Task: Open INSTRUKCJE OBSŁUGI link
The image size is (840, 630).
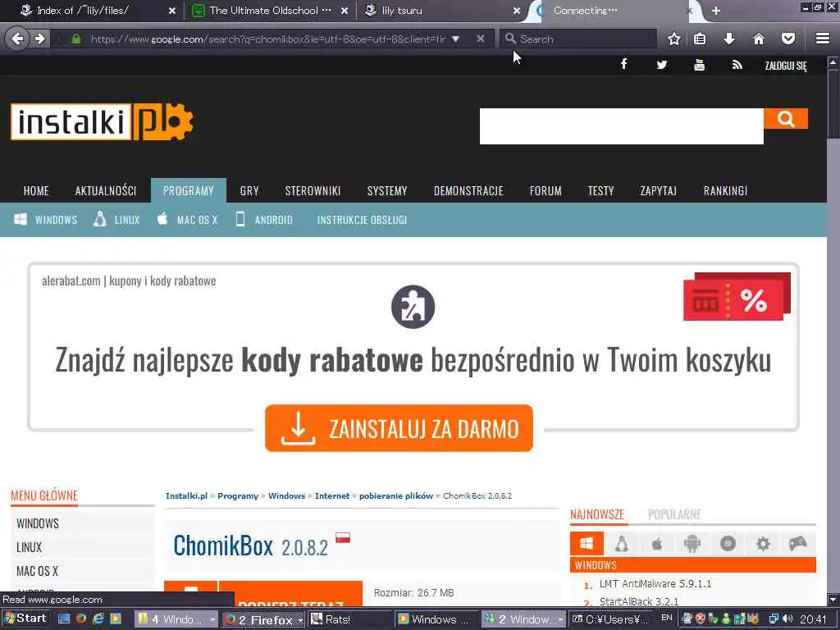Action: (362, 220)
